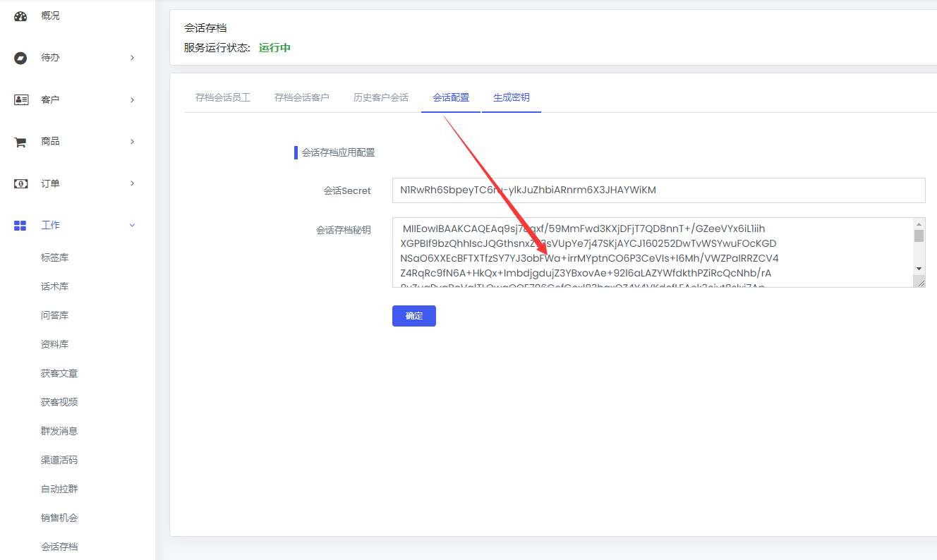Expand the 客户 submenu arrow

point(132,100)
